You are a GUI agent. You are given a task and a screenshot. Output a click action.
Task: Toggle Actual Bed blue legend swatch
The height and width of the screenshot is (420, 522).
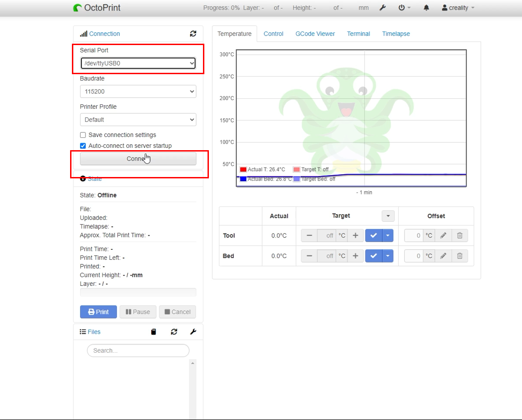(243, 179)
